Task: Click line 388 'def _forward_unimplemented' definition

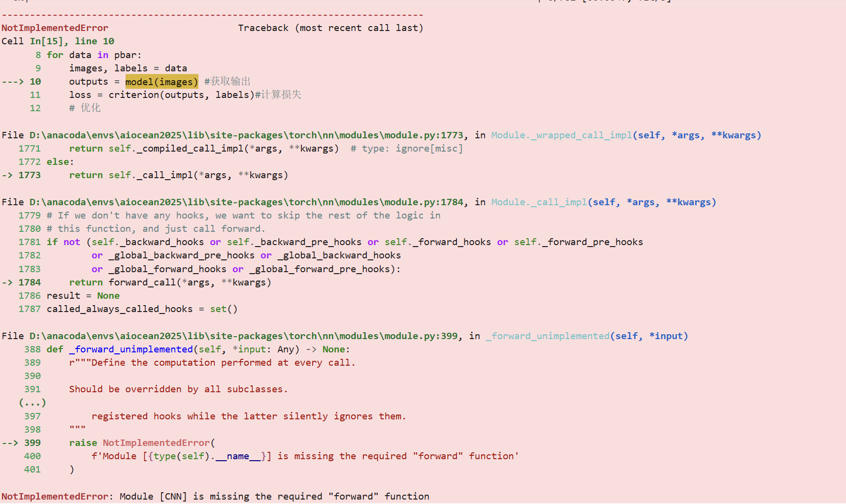Action: pyautogui.click(x=198, y=349)
